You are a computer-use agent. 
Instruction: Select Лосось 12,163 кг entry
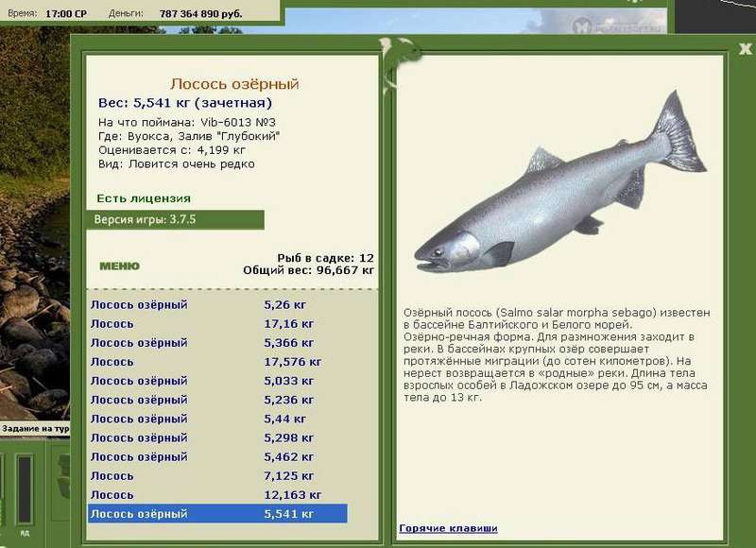tap(217, 495)
